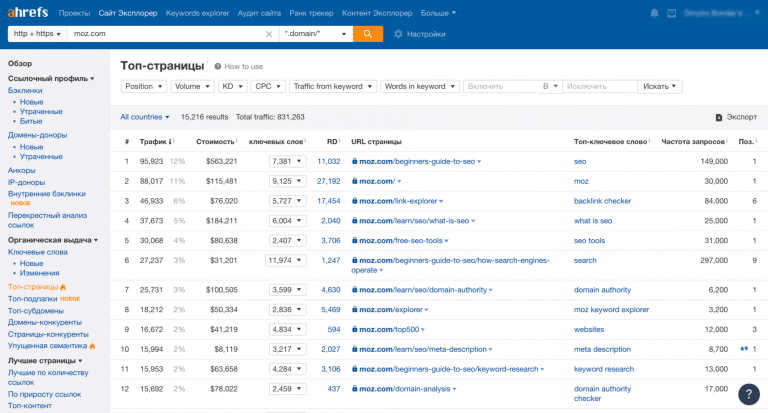Sort table by RD column header

click(333, 142)
